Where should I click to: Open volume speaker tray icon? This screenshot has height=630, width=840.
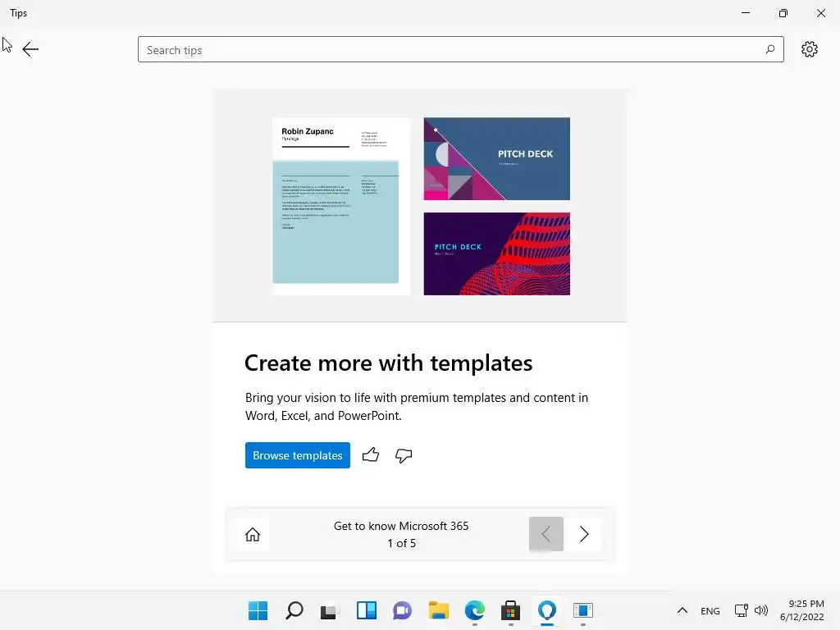[760, 610]
